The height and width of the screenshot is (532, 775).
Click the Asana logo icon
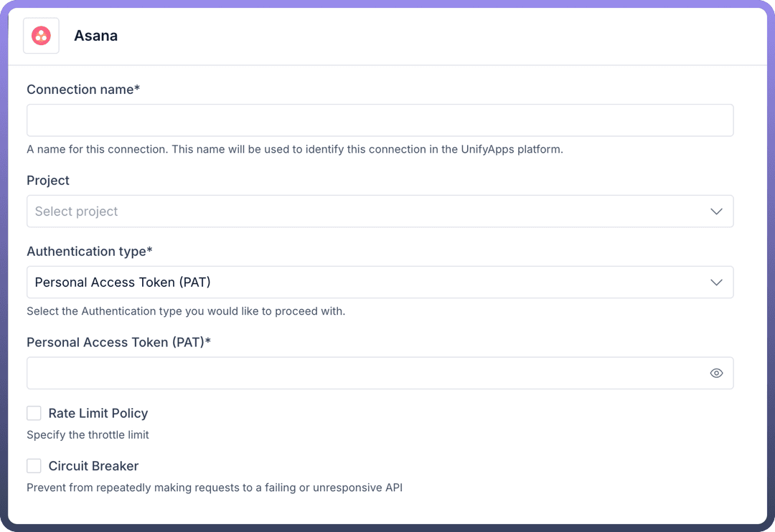(x=41, y=36)
